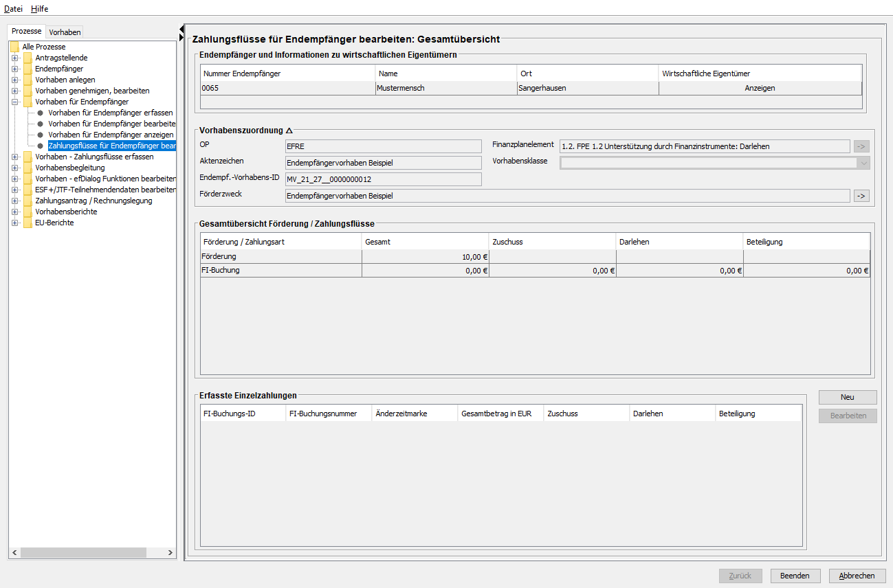Switch to the Vorhaben tab
The width and height of the screenshot is (893, 588).
click(x=65, y=32)
